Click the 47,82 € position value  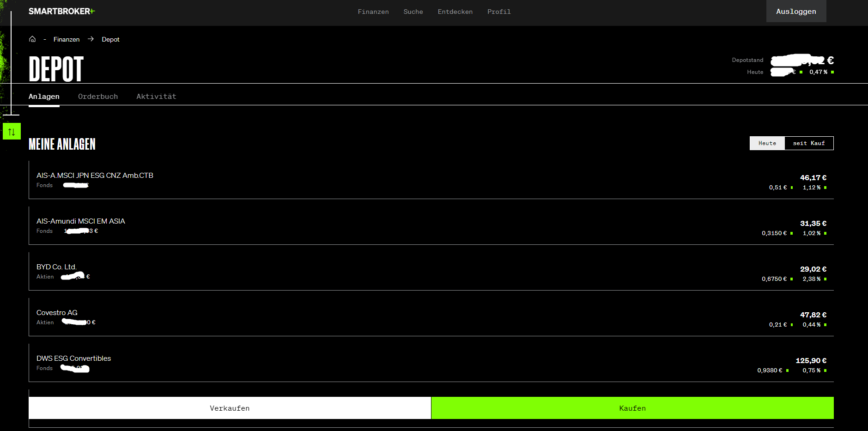pyautogui.click(x=813, y=315)
